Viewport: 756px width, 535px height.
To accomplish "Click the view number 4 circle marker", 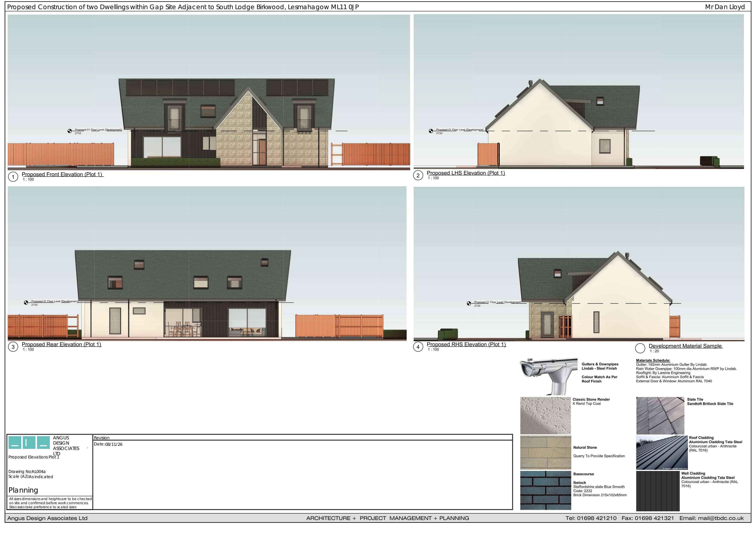I will click(x=418, y=347).
